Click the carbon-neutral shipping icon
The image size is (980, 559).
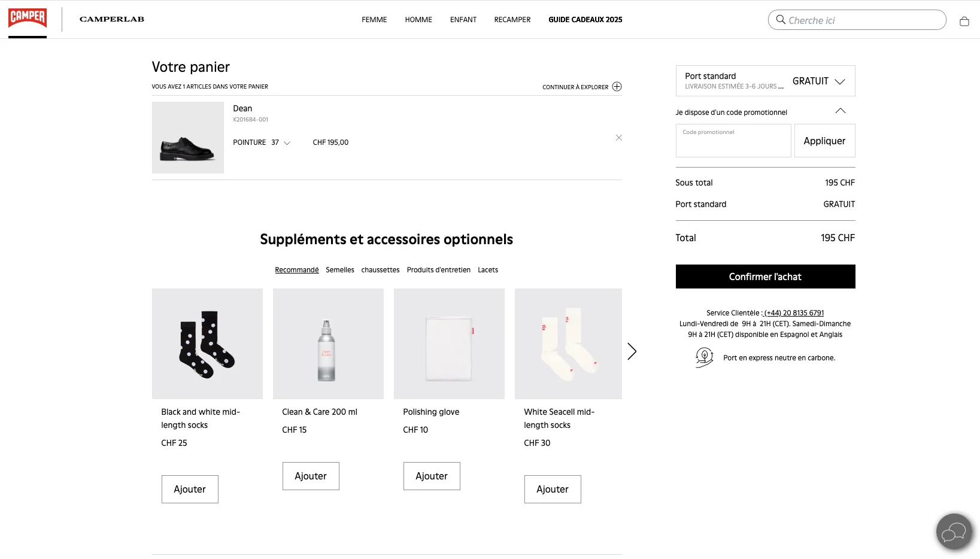pyautogui.click(x=704, y=357)
